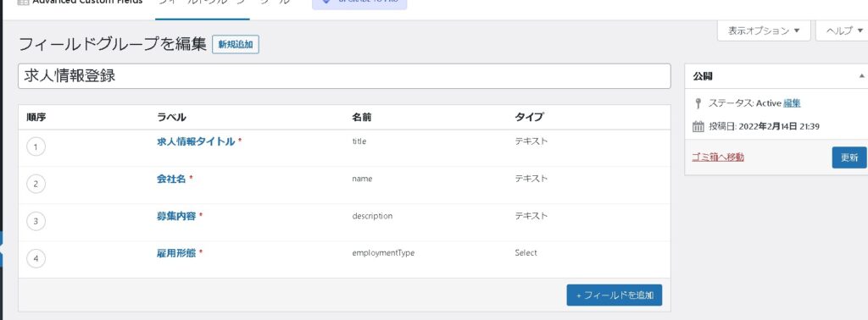Expand the 表示オプション dropdown
This screenshot has height=320, width=868.
[x=764, y=31]
